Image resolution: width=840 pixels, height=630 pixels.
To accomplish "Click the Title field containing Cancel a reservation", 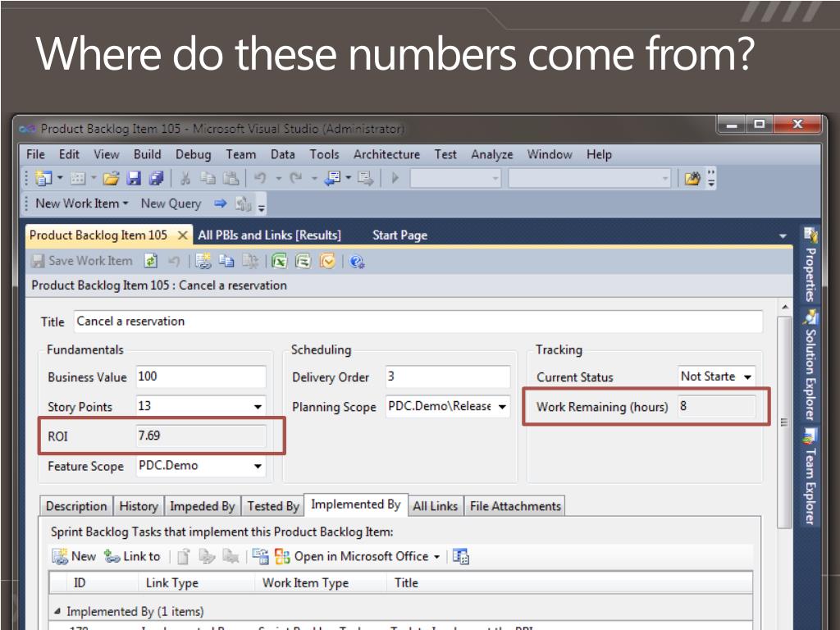I will [418, 322].
